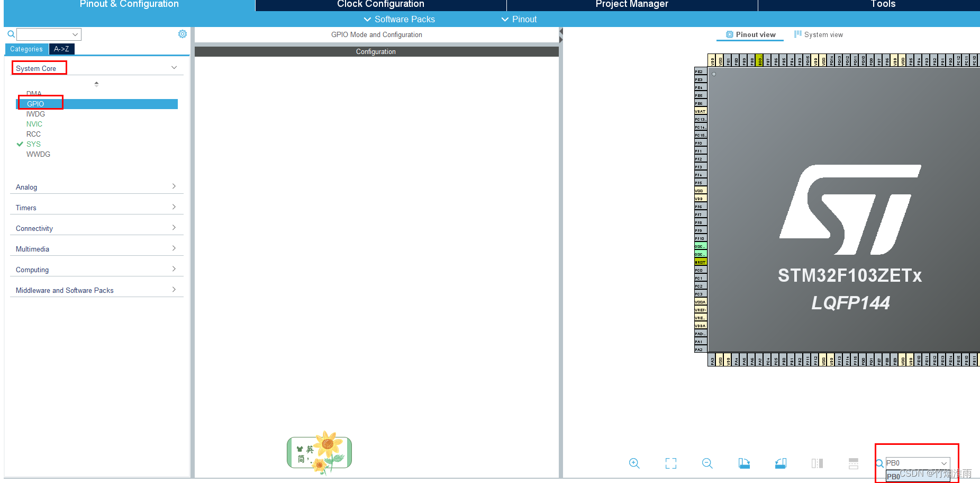The width and height of the screenshot is (980, 483).
Task: Select NVIC peripheral
Action: [34, 124]
